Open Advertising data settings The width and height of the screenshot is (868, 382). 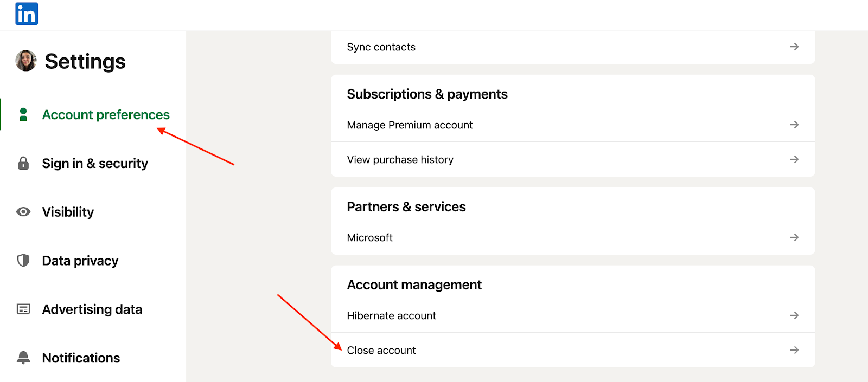92,309
